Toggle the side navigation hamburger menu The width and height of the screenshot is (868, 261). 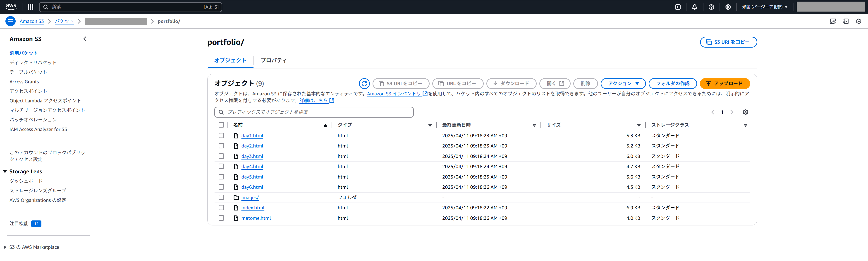(x=10, y=21)
